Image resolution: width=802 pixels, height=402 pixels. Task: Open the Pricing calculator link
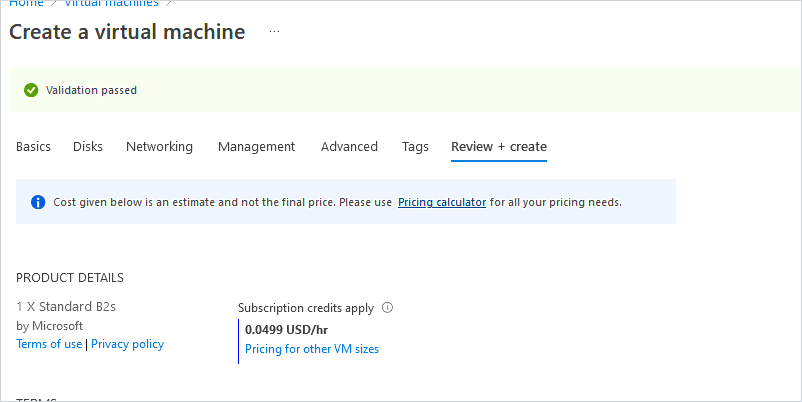pyautogui.click(x=442, y=202)
